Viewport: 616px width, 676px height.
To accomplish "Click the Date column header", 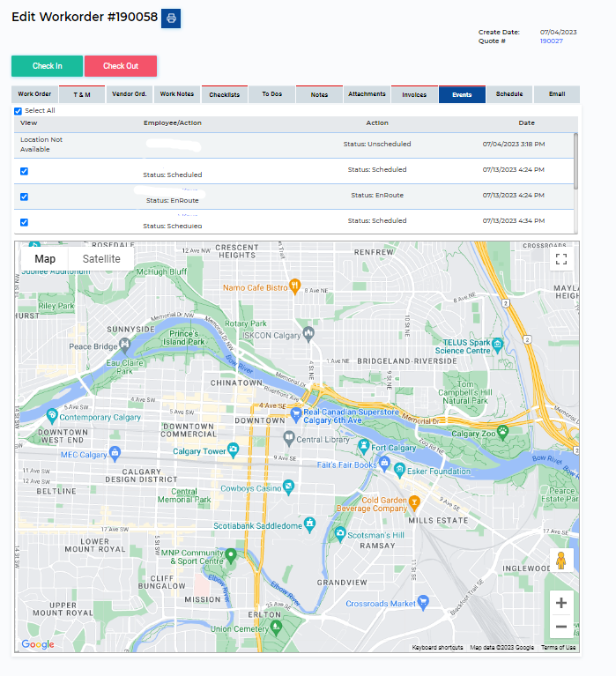I will [x=526, y=123].
